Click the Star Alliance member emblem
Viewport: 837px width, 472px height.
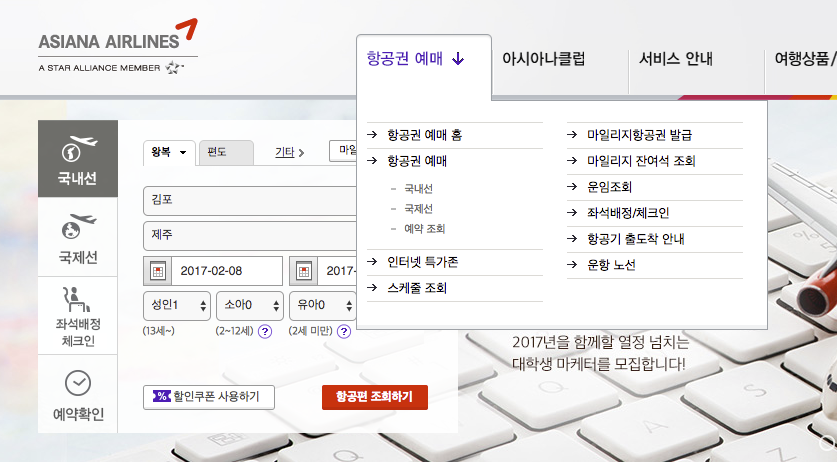pos(174,68)
